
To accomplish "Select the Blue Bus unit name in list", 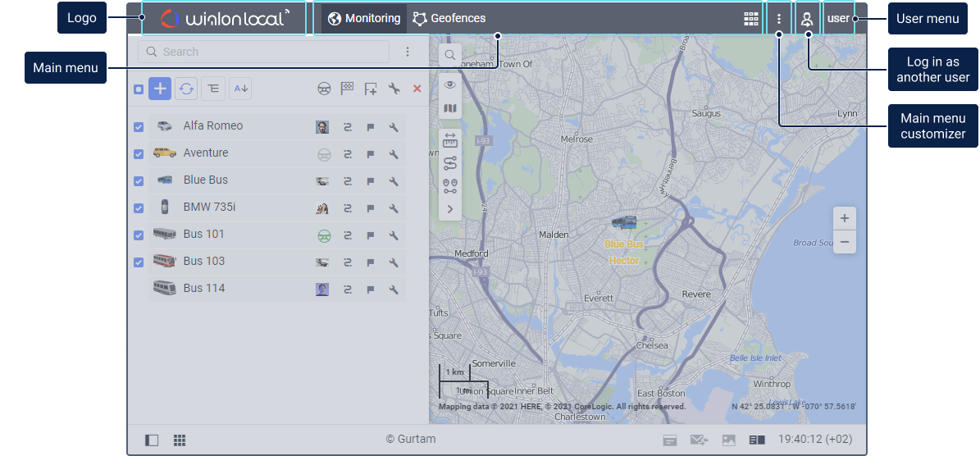I will (206, 180).
